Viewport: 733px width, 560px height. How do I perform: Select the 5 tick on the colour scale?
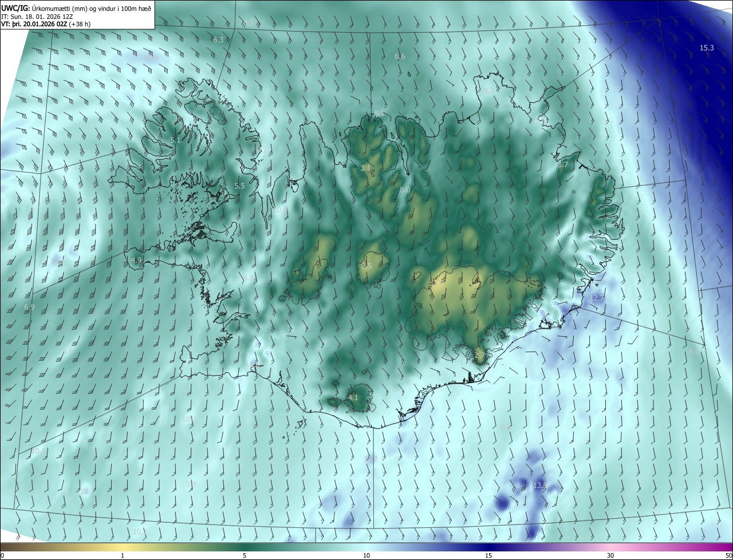coord(245,555)
